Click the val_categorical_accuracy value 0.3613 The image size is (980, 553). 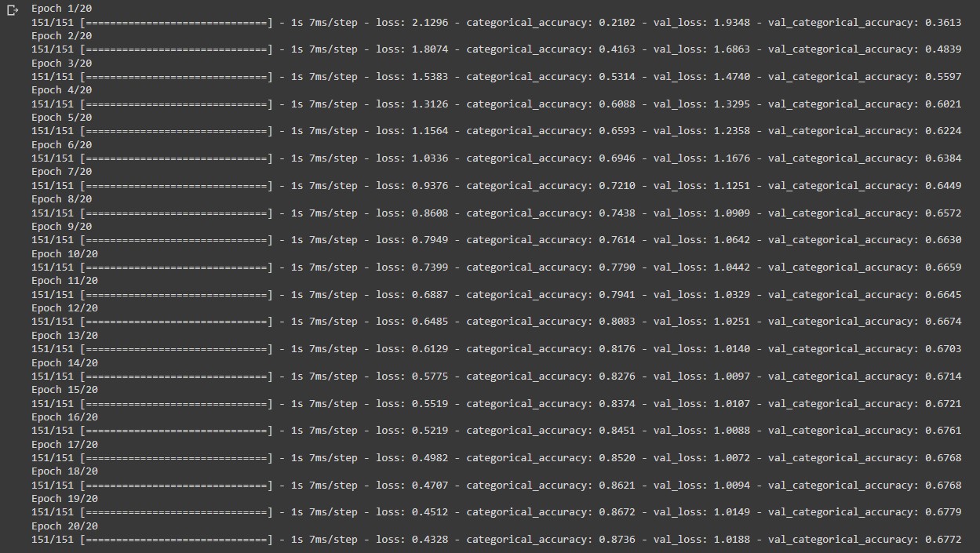pos(942,22)
